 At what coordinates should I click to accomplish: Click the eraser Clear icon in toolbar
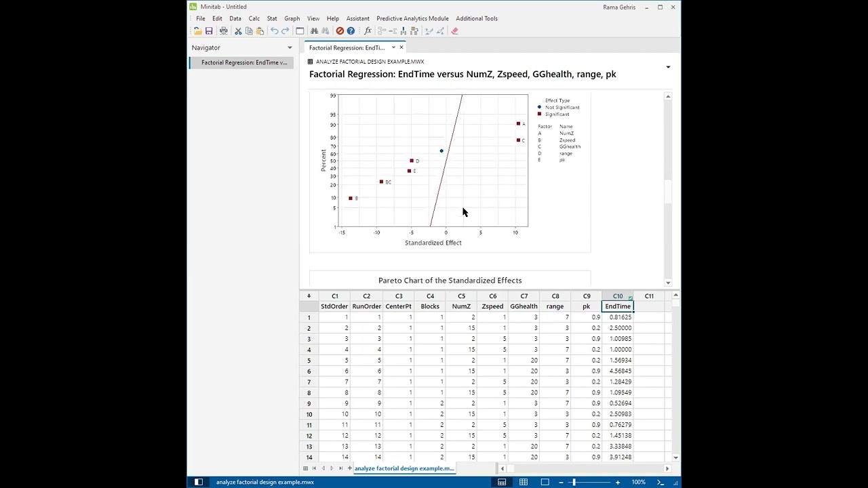coord(454,31)
